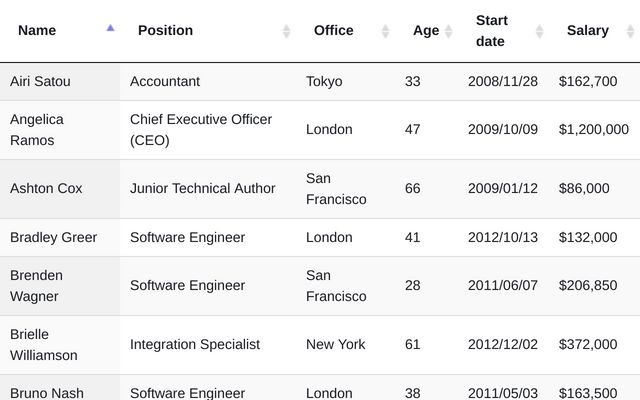Click the Office column sort arrows icon
The width and height of the screenshot is (640, 400).
[x=385, y=31]
